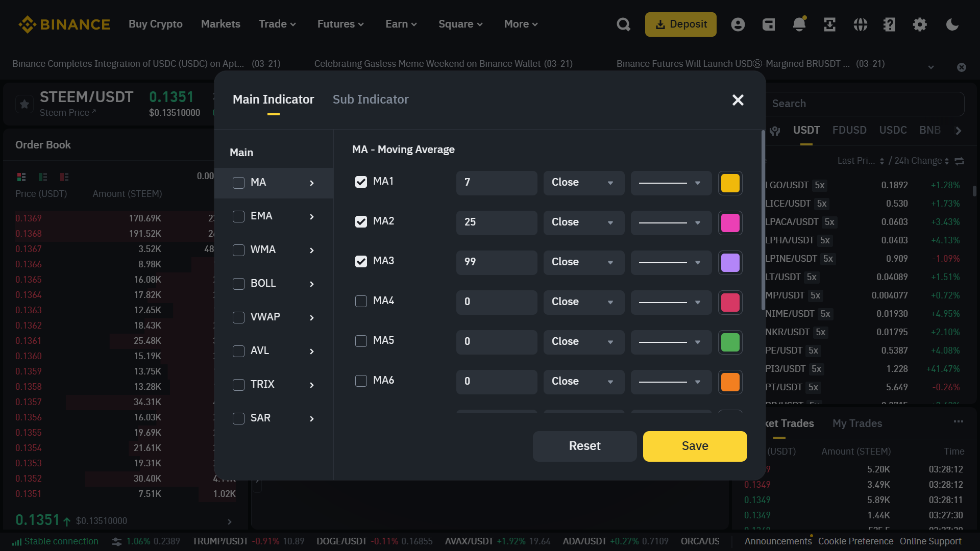The width and height of the screenshot is (980, 551).
Task: Open the download app icon
Action: [830, 24]
